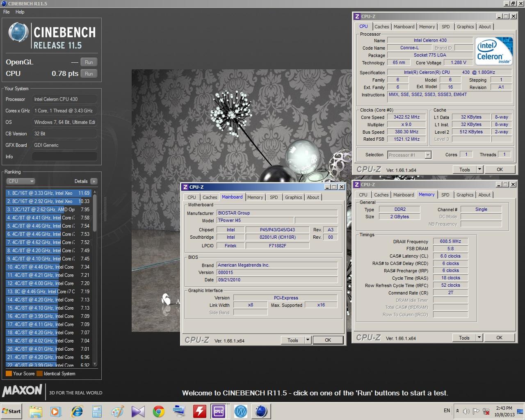Screen dimensions: 525x420
Task: Open the Start menu
Action: pyautogui.click(x=11, y=411)
